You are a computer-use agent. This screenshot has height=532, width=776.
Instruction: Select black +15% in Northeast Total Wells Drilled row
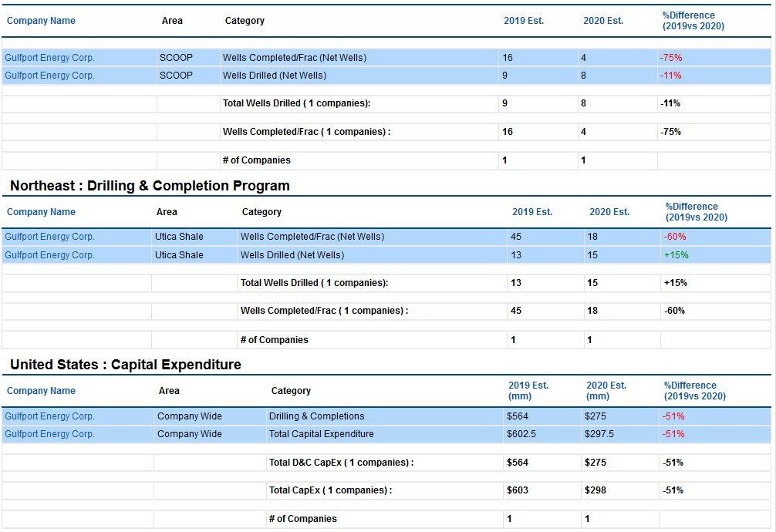click(x=676, y=283)
